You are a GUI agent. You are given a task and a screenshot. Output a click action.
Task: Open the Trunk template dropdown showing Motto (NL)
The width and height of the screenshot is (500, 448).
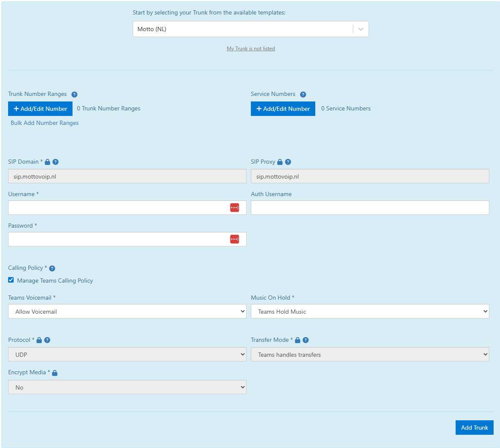(x=250, y=29)
